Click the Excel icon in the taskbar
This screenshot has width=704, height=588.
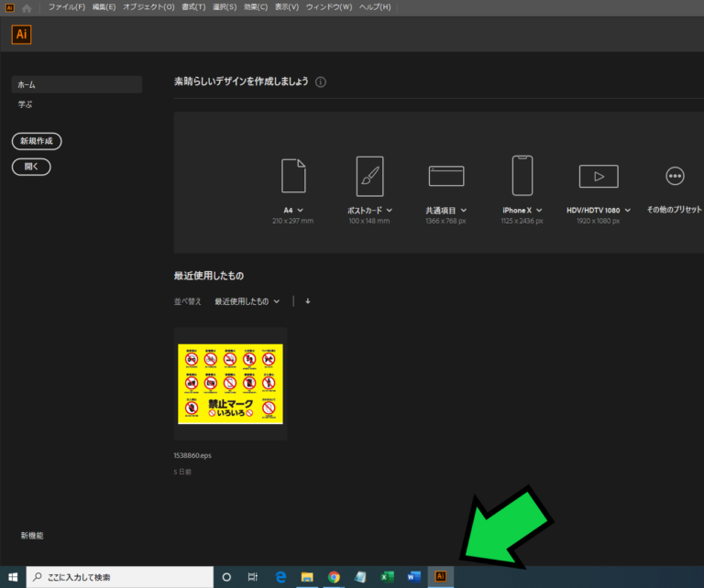(x=387, y=577)
